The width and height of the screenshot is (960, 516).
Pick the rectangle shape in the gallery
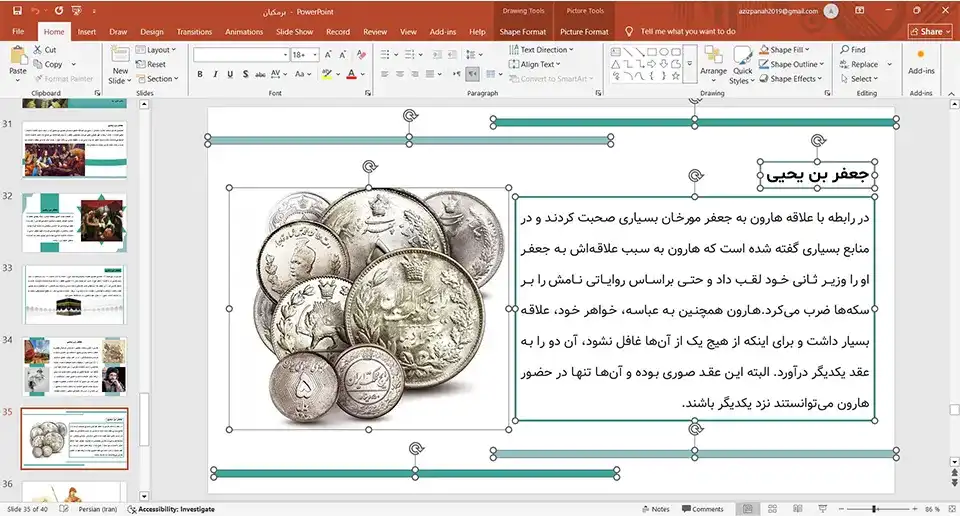(x=651, y=52)
